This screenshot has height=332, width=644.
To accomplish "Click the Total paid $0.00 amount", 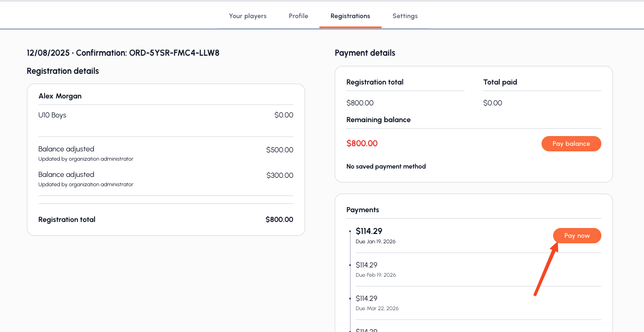I will click(x=492, y=103).
